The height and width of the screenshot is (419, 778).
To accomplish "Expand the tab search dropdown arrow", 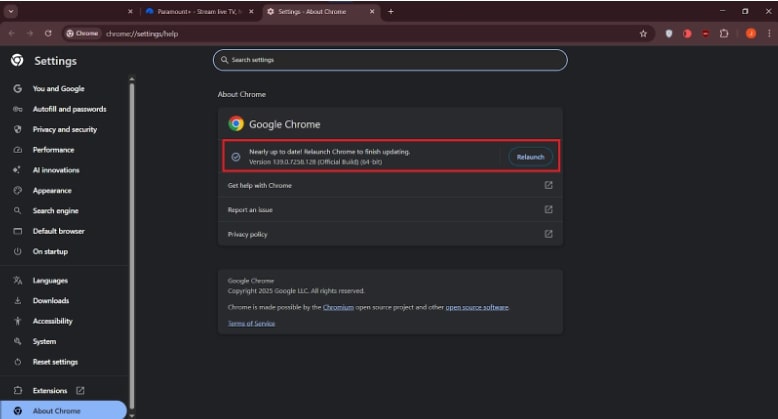I will pyautogui.click(x=10, y=11).
